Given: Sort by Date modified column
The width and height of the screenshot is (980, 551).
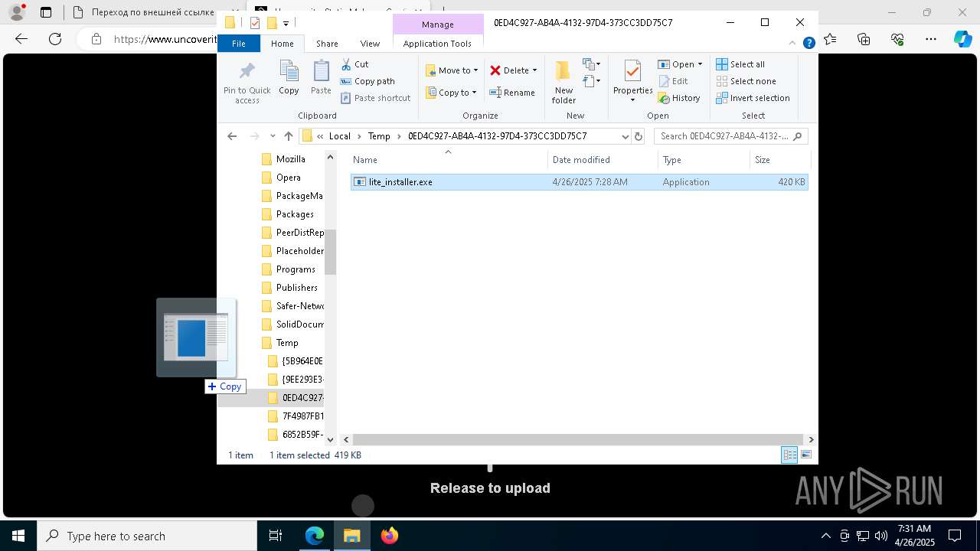Looking at the screenshot, I should click(603, 160).
